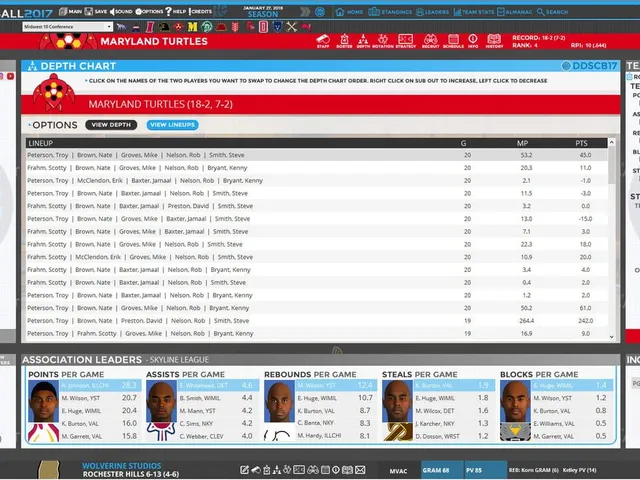Select the Rotation icon

[382, 41]
